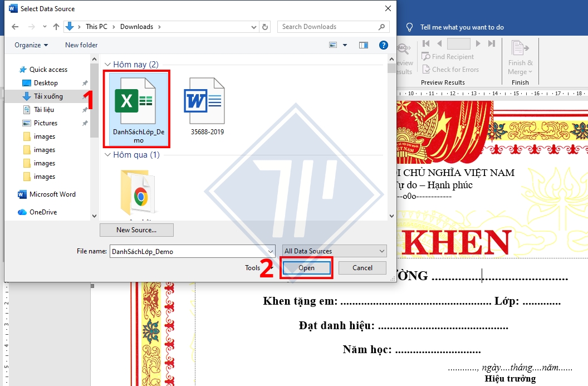The image size is (588, 386).
Task: Click Next Record arrow in Word's ribbon
Action: tap(478, 43)
